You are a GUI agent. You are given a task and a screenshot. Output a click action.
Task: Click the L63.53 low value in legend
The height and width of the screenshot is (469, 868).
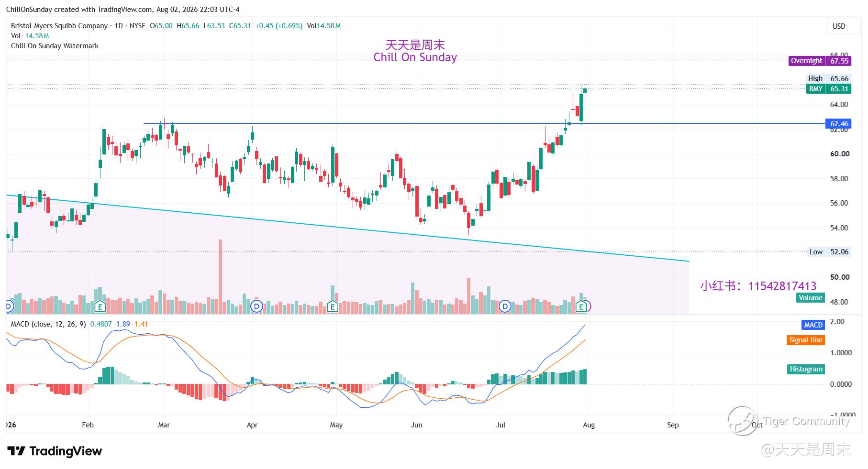click(214, 26)
